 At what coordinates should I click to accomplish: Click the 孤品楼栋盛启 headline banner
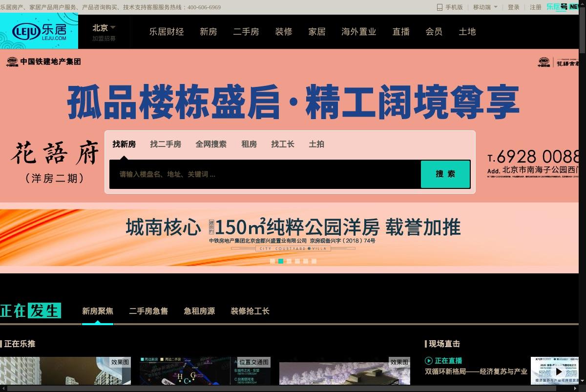pos(293,103)
